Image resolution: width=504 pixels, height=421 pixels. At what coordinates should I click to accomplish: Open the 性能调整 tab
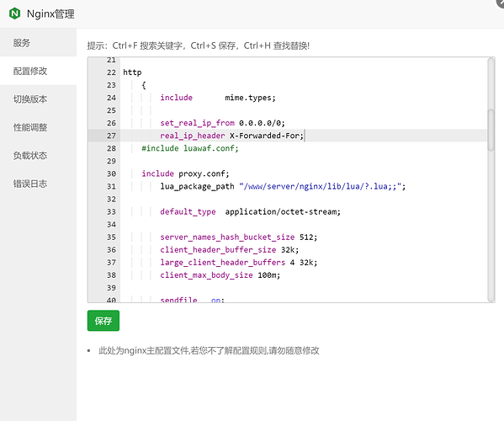click(38, 127)
